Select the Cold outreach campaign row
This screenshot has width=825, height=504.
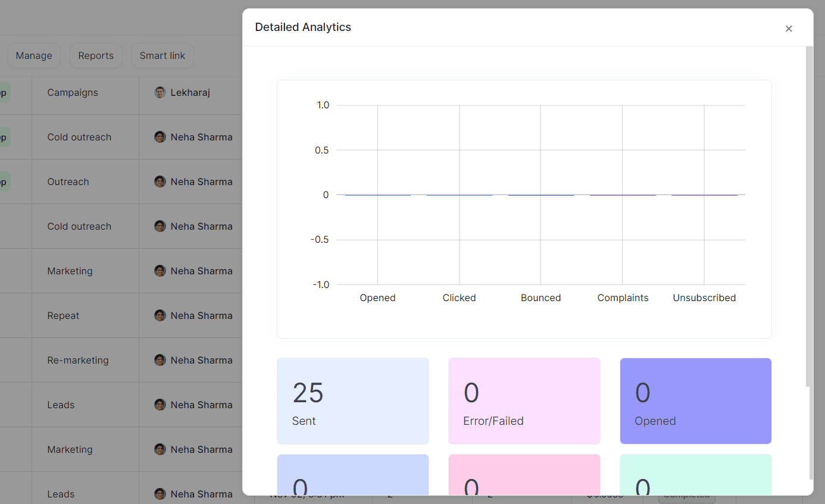(79, 137)
